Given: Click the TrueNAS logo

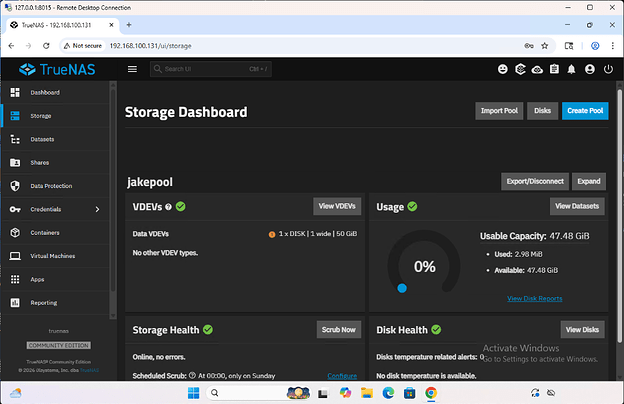Looking at the screenshot, I should coord(57,69).
